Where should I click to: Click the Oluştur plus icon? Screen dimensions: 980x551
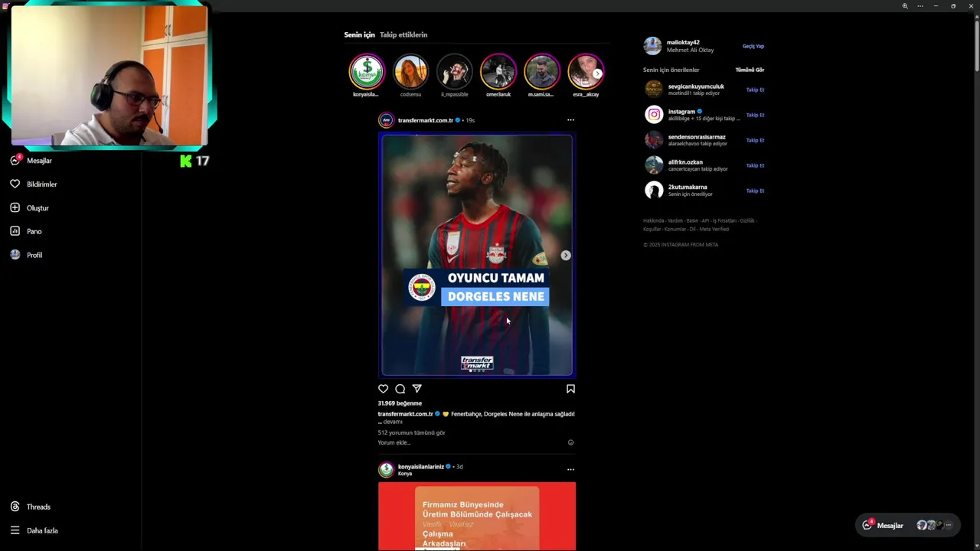(15, 208)
